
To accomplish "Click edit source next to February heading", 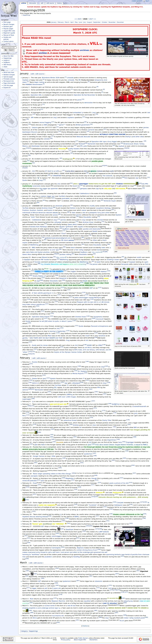I will pos(41,358).
